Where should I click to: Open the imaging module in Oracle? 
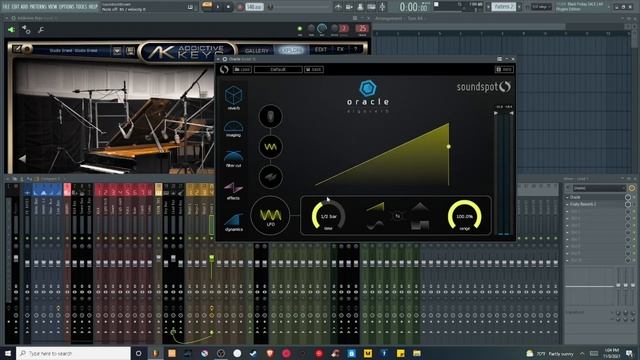[233, 128]
